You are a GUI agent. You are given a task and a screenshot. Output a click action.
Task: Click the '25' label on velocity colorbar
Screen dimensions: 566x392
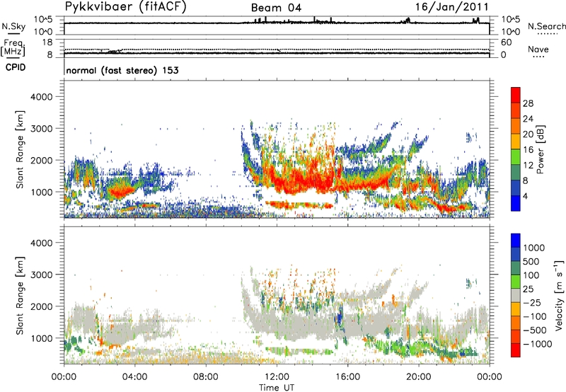(529, 289)
